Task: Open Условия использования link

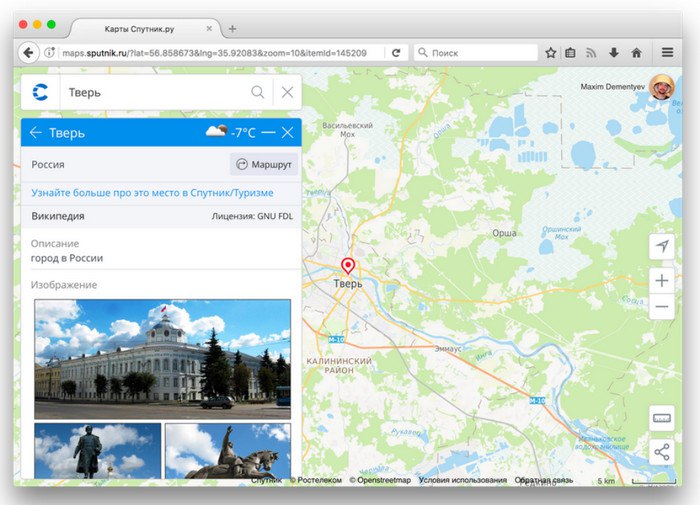Action: pyautogui.click(x=462, y=480)
